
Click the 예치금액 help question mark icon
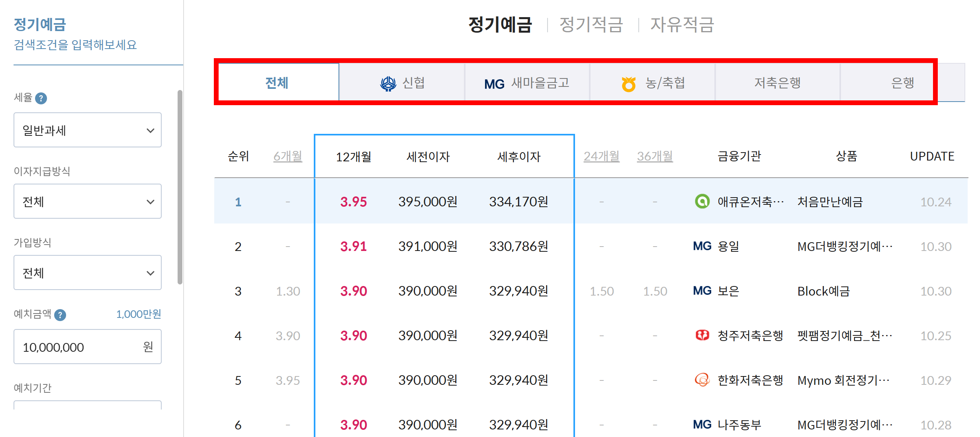[x=60, y=315]
